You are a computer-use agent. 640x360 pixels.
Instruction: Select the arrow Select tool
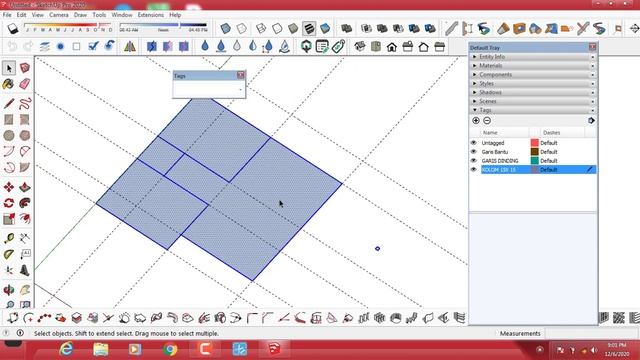pos(9,68)
